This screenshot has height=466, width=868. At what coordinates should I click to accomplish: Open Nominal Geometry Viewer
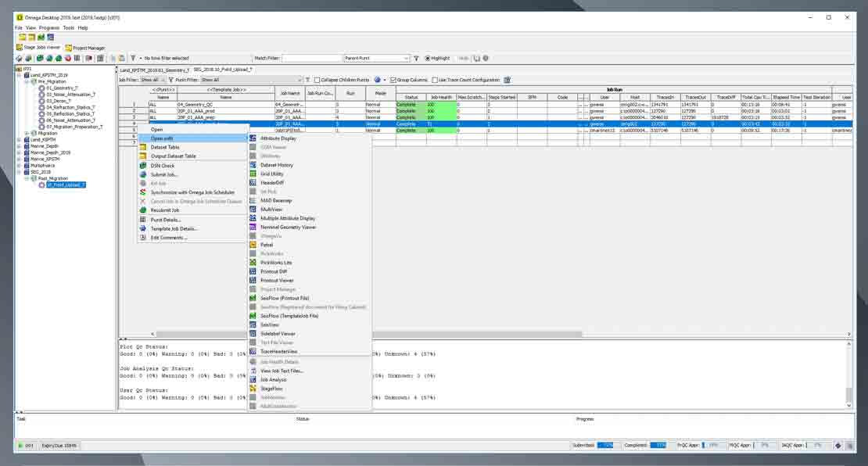tap(288, 228)
